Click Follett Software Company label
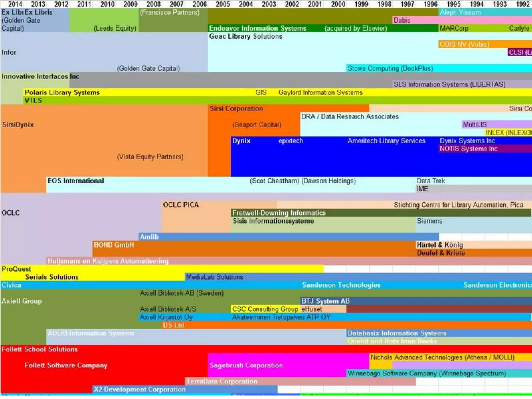Screen dimensions: 532x399 [x=66, y=365]
